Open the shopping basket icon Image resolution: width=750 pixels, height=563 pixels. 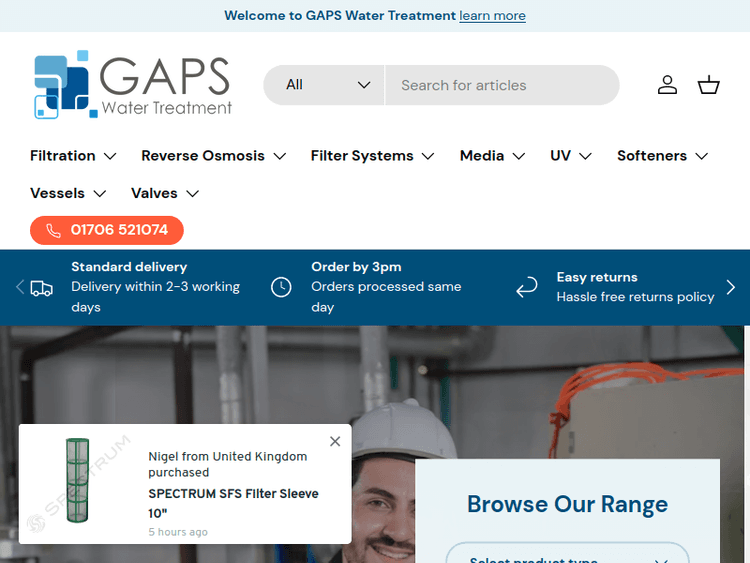pos(708,85)
